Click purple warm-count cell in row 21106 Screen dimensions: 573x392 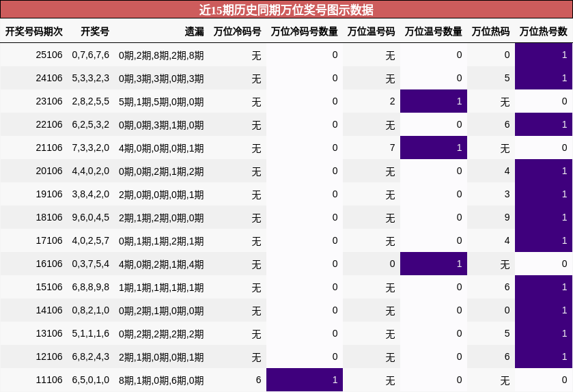(434, 148)
